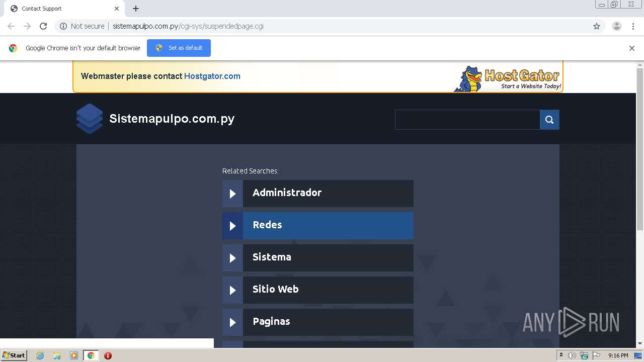Launch Internet Explorer from the taskbar

[x=40, y=355]
